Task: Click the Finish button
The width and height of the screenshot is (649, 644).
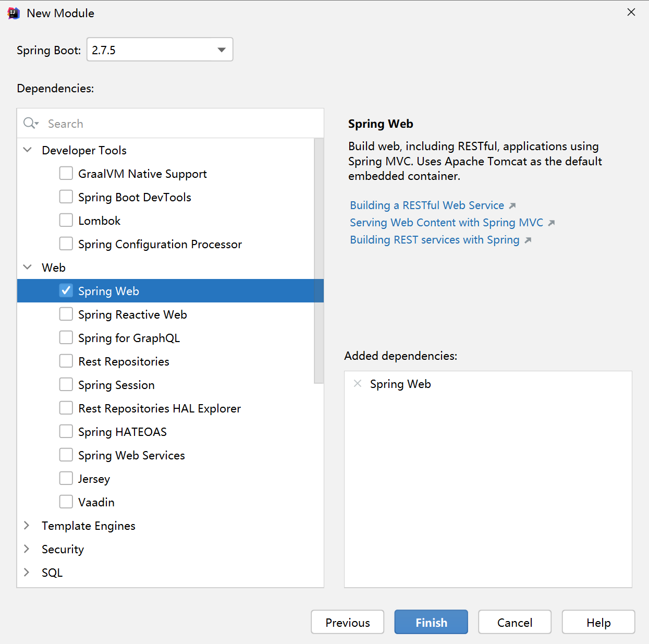Action: coord(431,622)
